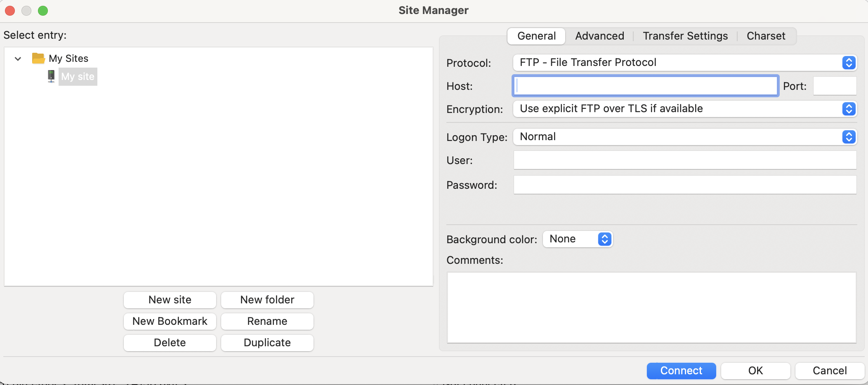Duplicate the selected entry
The image size is (868, 385).
click(267, 343)
